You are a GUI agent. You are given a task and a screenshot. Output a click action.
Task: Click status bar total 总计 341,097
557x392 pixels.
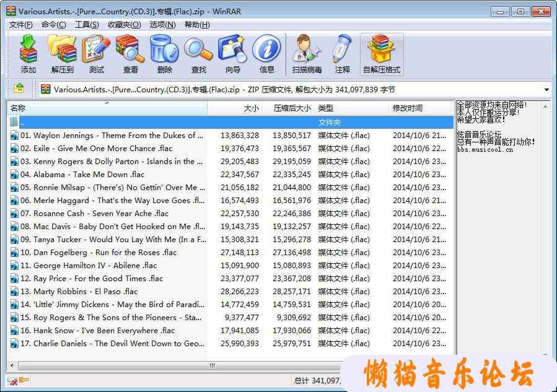[317, 381]
